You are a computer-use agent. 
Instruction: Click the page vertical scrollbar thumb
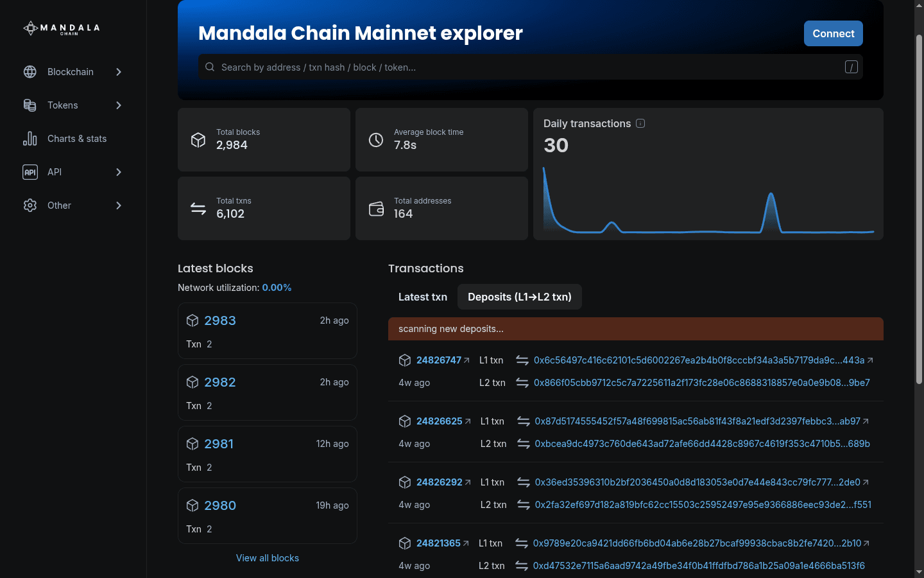(919, 209)
